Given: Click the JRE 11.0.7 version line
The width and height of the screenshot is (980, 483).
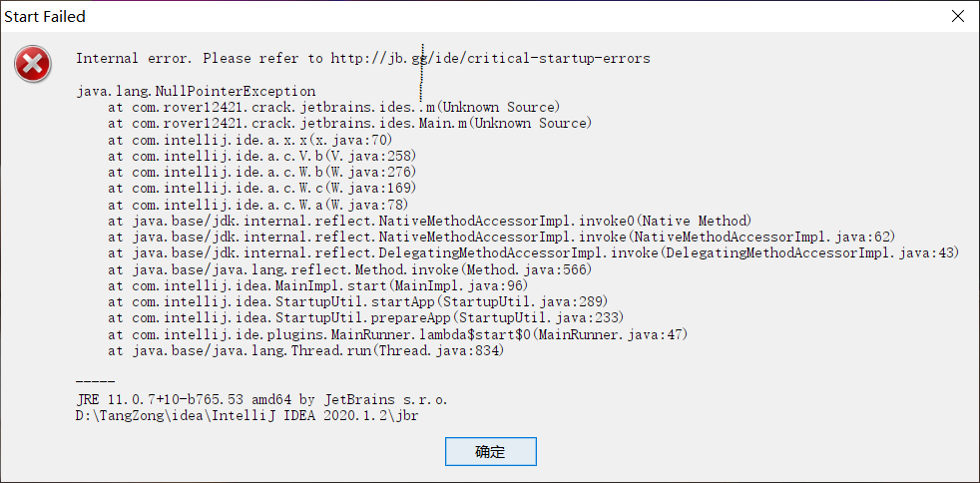Looking at the screenshot, I should point(261,399).
